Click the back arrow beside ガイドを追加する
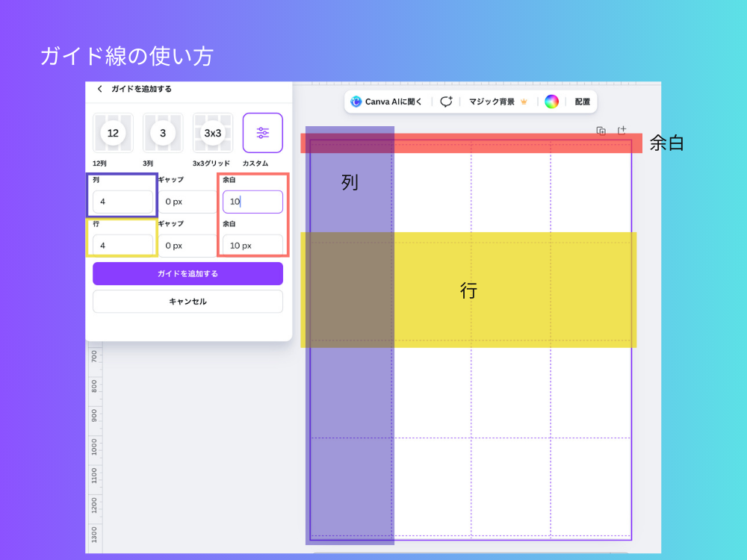The image size is (747, 560). click(100, 89)
